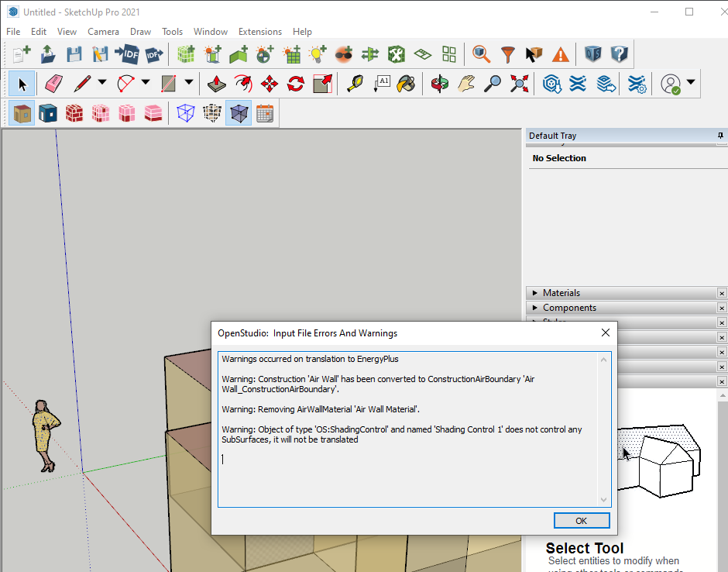Open the Window menu
This screenshot has width=728, height=572.
tap(211, 32)
